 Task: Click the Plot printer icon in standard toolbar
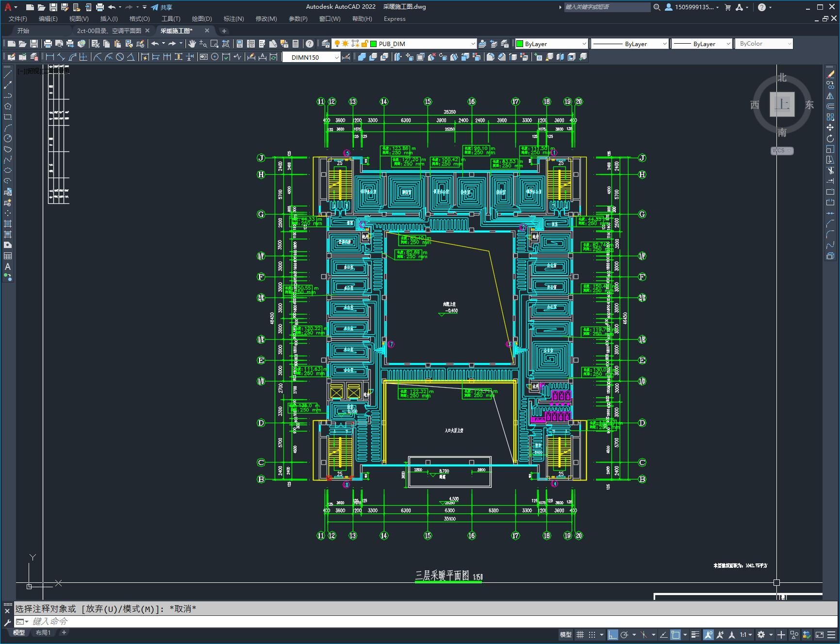pyautogui.click(x=48, y=44)
